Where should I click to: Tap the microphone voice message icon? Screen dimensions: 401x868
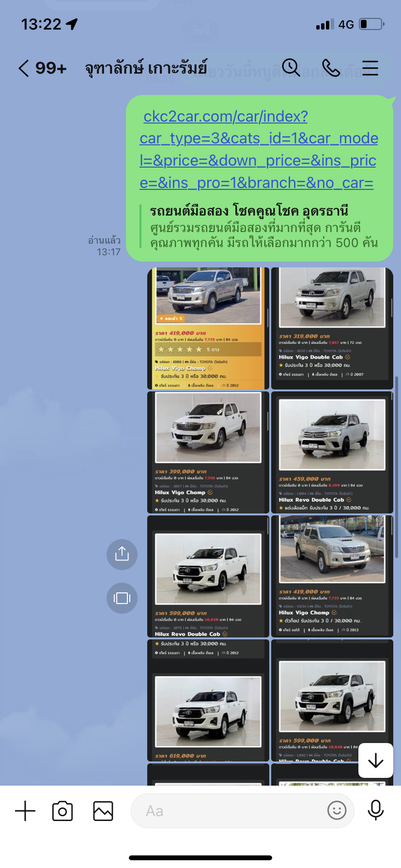coord(376,810)
